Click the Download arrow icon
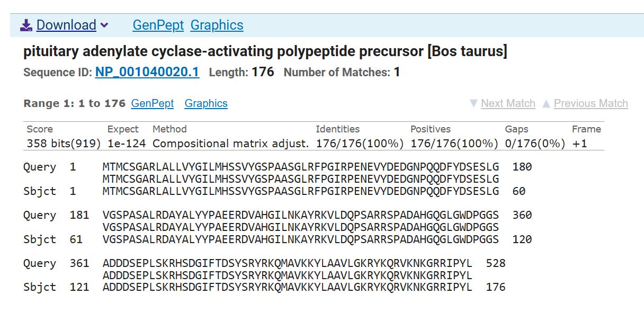 [x=26, y=25]
